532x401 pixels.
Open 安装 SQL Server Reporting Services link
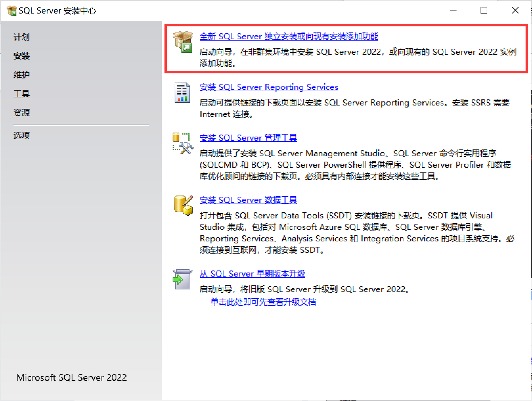[x=269, y=87]
